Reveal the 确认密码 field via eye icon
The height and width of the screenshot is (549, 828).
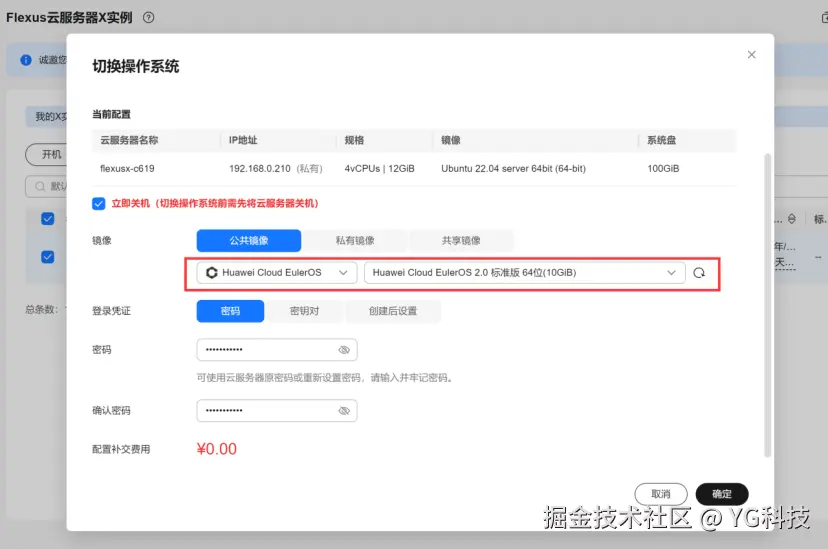pyautogui.click(x=344, y=411)
